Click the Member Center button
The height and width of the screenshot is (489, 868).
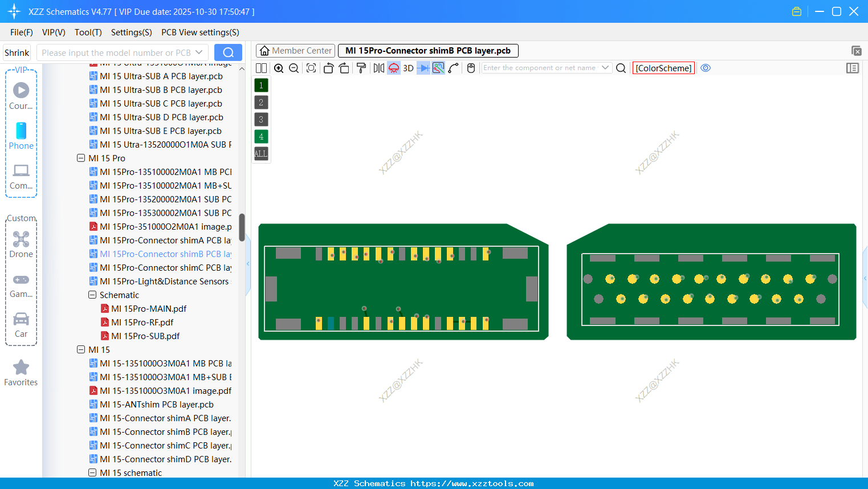coord(295,50)
